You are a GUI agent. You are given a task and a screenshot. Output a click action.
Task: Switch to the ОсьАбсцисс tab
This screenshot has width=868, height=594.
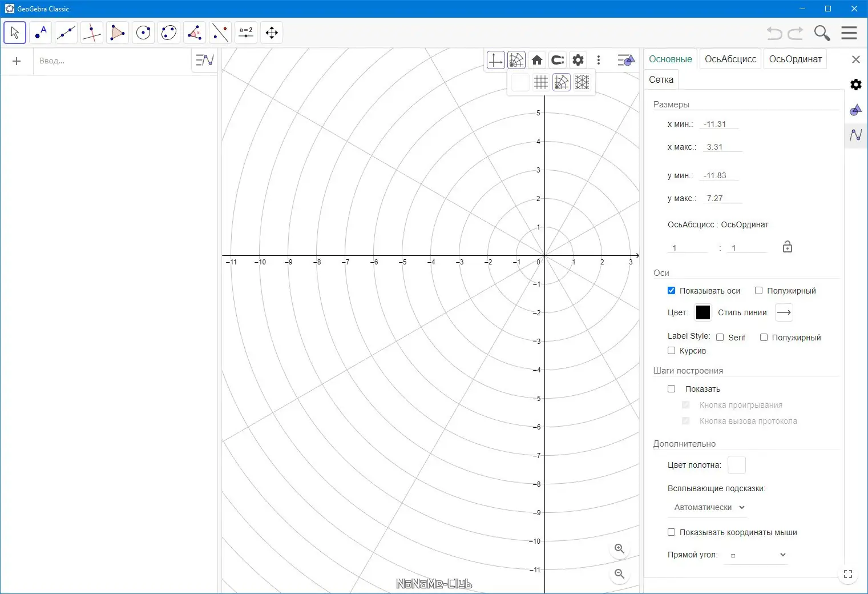point(730,59)
